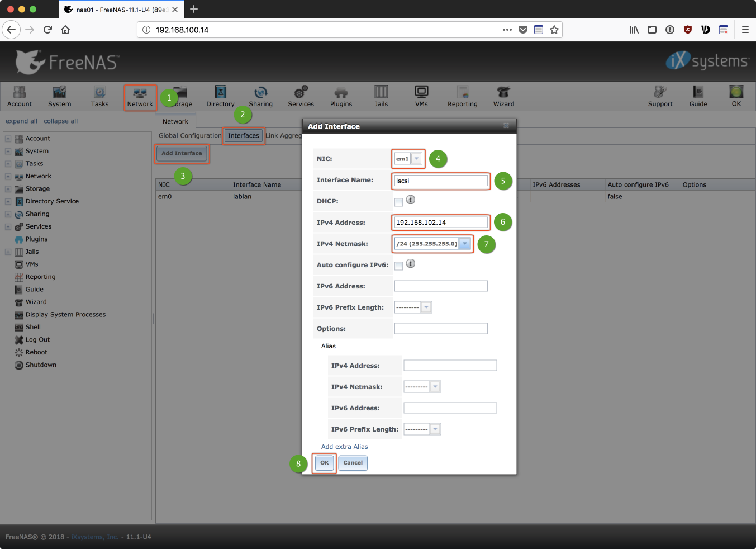Click OK to save the interface
The width and height of the screenshot is (756, 549).
(324, 463)
